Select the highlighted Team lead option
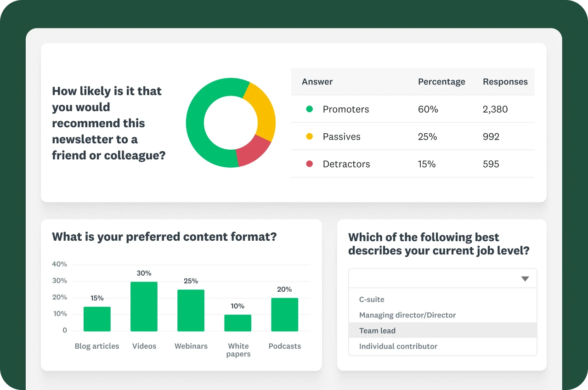Viewport: 588px width, 390px height. pyautogui.click(x=377, y=331)
